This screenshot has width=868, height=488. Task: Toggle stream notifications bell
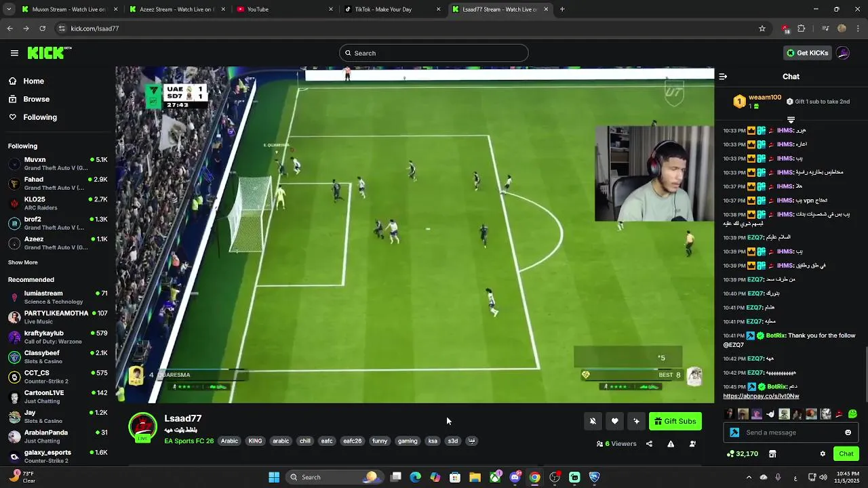click(x=593, y=421)
